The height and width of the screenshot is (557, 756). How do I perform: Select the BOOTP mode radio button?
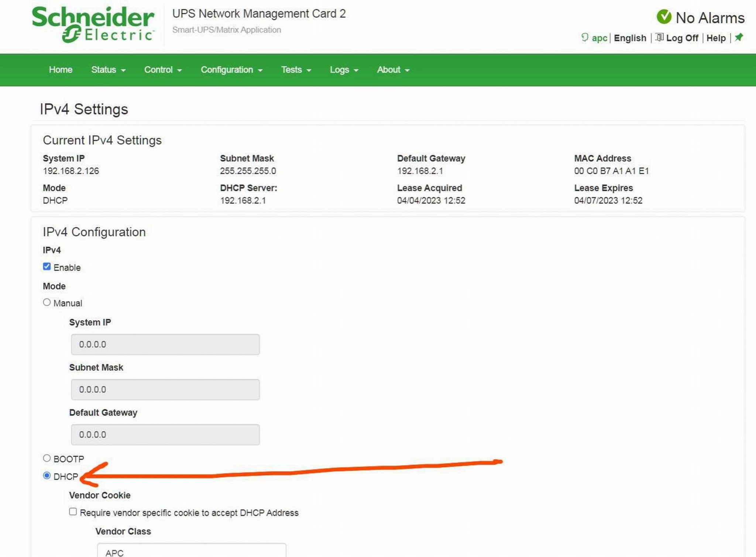[x=47, y=458]
